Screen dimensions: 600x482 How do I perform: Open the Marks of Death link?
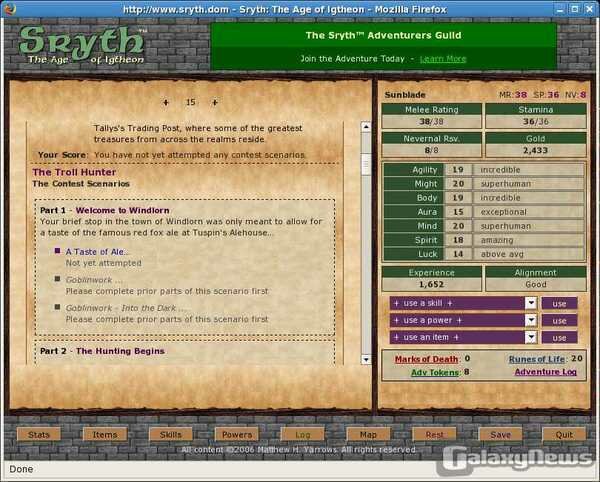click(426, 359)
